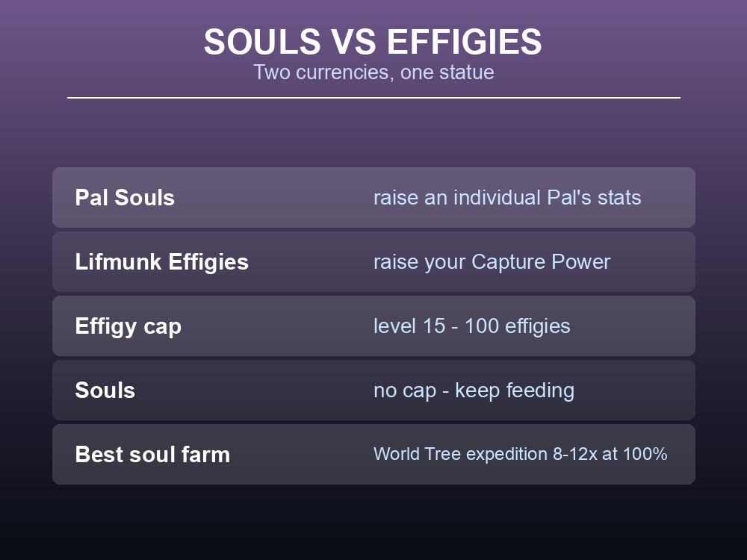
Task: Click raise your Capture Power text
Action: pyautogui.click(x=492, y=262)
